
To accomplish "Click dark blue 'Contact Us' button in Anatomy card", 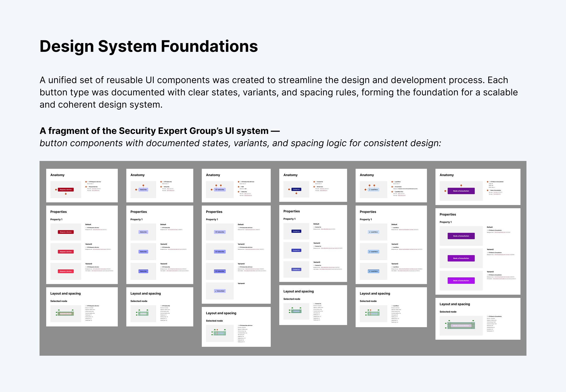I will tap(296, 189).
